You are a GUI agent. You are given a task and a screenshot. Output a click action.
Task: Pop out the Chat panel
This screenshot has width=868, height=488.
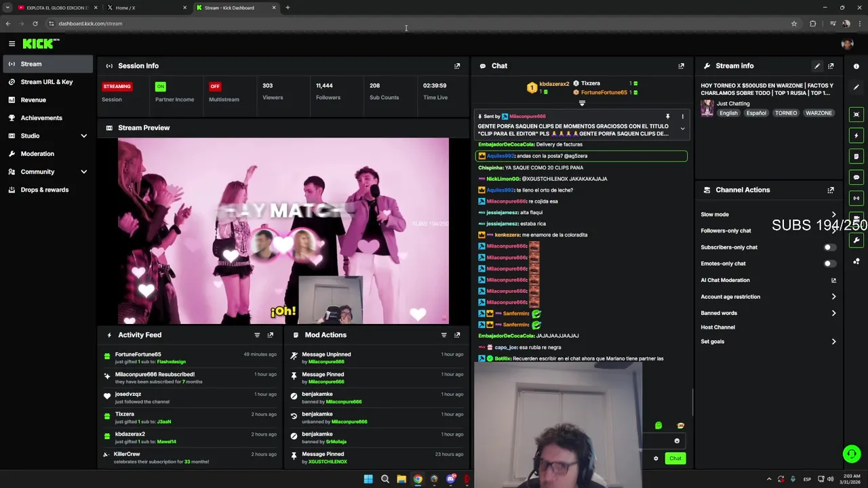pyautogui.click(x=682, y=66)
